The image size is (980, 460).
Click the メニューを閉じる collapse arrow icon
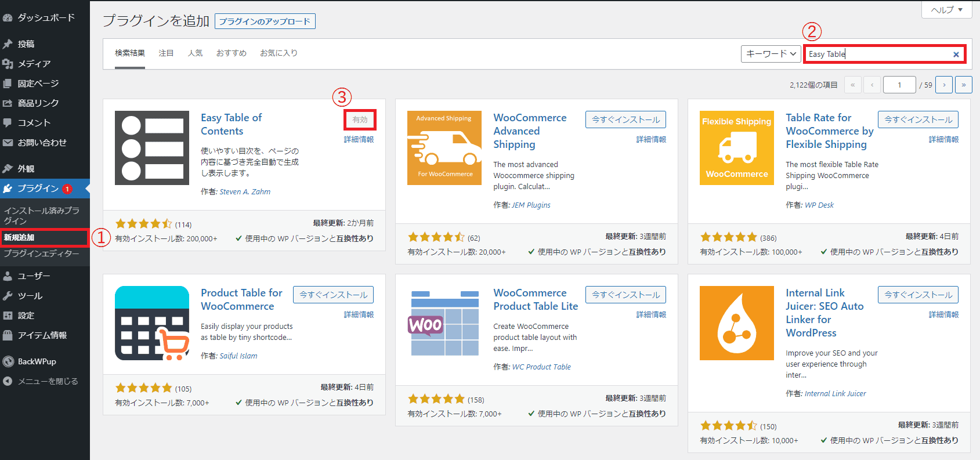(8, 381)
